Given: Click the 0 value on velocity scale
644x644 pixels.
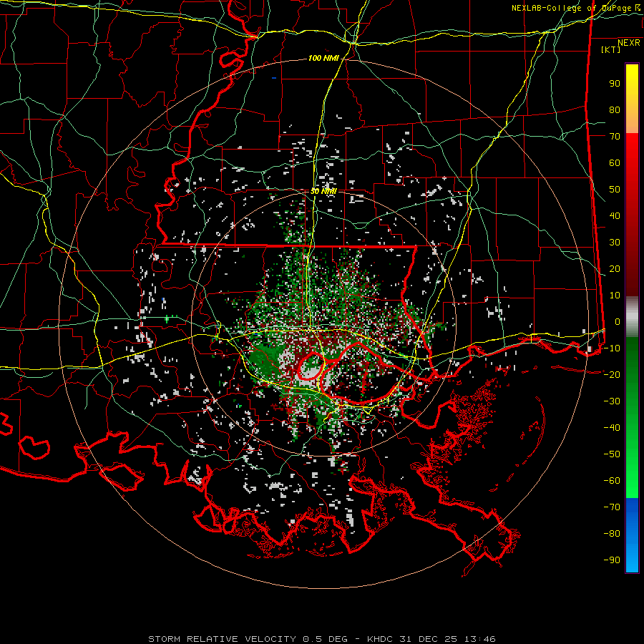Looking at the screenshot, I should (x=618, y=322).
